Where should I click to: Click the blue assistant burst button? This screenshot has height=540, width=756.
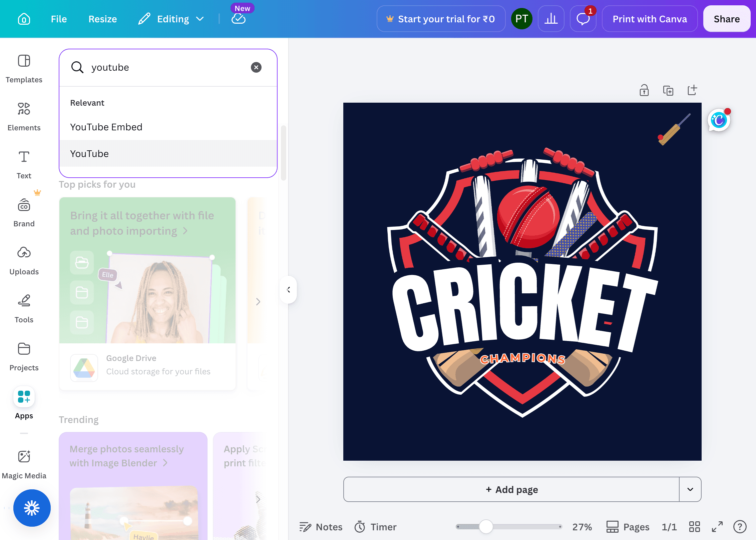tap(32, 508)
